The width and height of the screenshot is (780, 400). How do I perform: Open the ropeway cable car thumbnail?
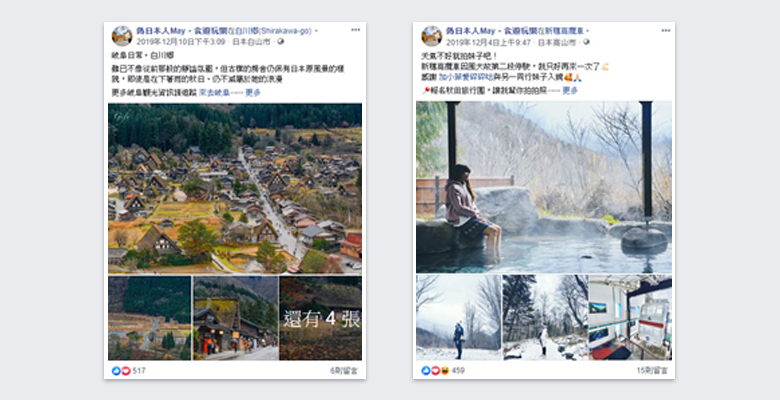630,317
